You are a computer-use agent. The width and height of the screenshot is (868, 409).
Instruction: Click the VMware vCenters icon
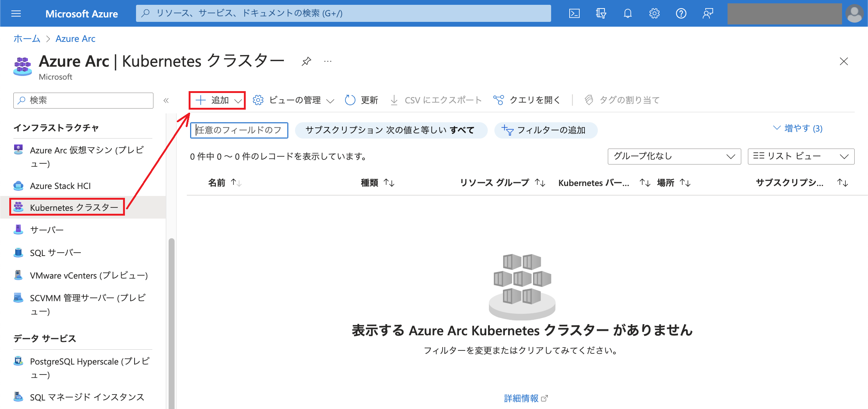[18, 275]
